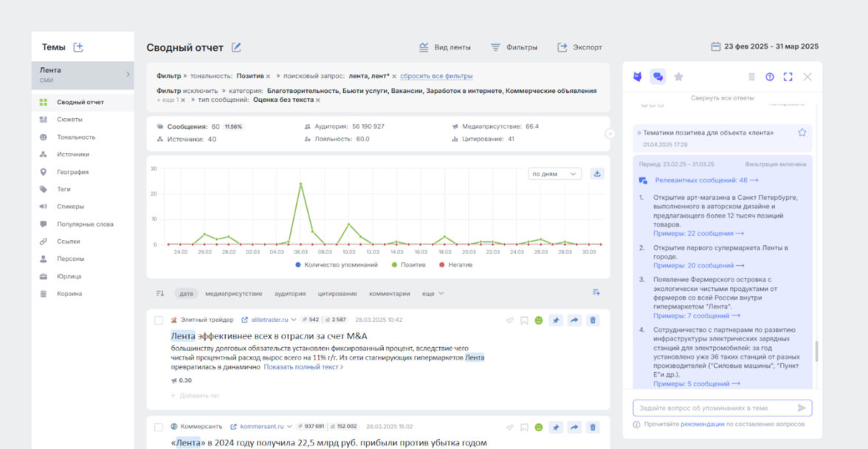Click the edit pencil next to Сводный отчет

(236, 47)
